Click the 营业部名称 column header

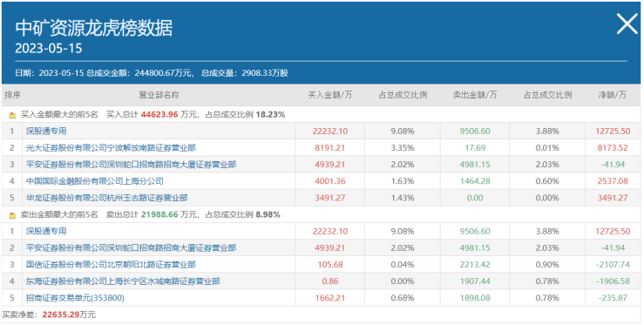[159, 95]
